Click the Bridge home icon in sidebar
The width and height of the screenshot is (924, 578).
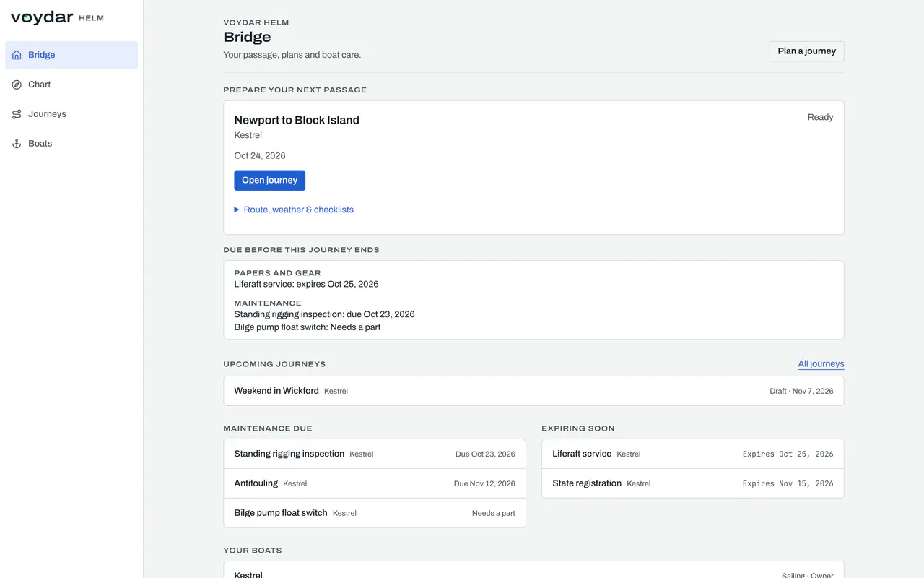click(x=17, y=55)
